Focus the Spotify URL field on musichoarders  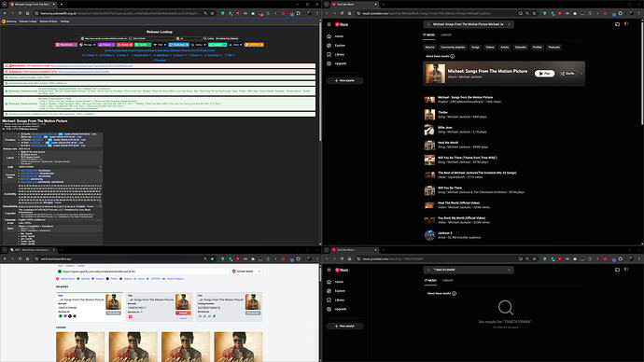143,271
